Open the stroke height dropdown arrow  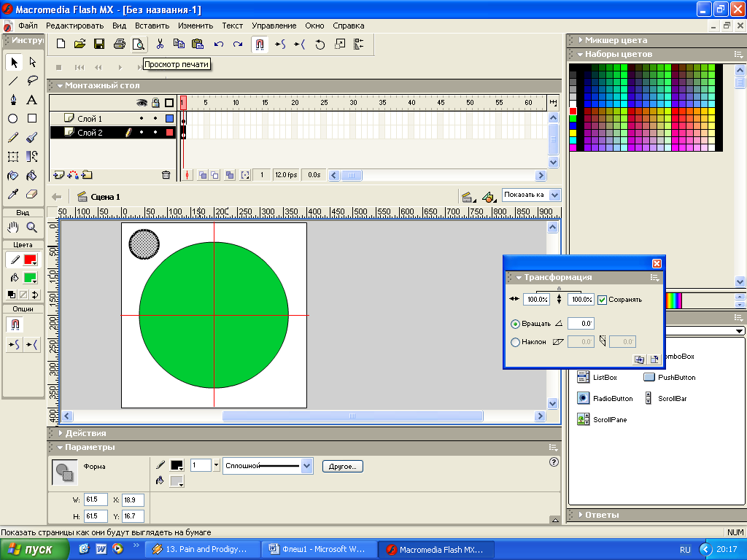click(x=216, y=465)
